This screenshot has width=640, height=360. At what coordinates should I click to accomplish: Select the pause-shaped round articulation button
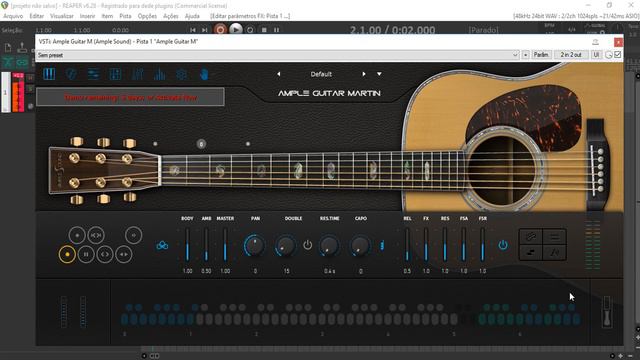86,254
